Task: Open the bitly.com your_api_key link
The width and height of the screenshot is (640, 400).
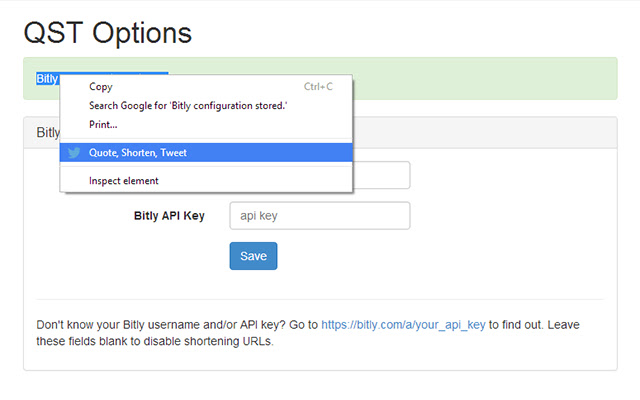Action: [x=403, y=325]
